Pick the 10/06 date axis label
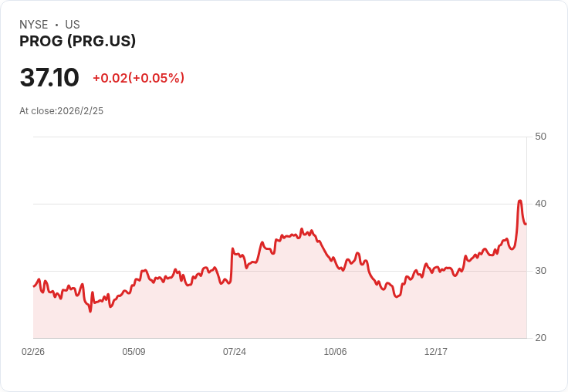568x392 pixels. point(335,352)
